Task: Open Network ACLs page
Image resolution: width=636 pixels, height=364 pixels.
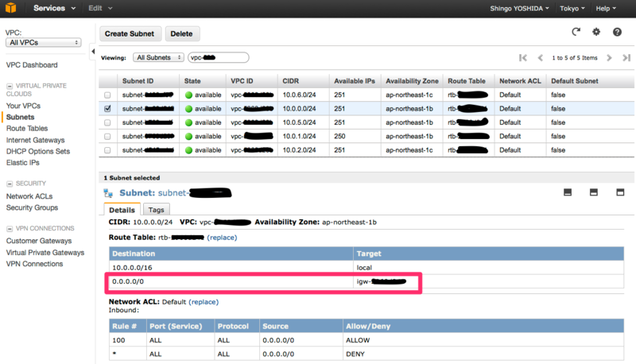Action: pyautogui.click(x=29, y=196)
